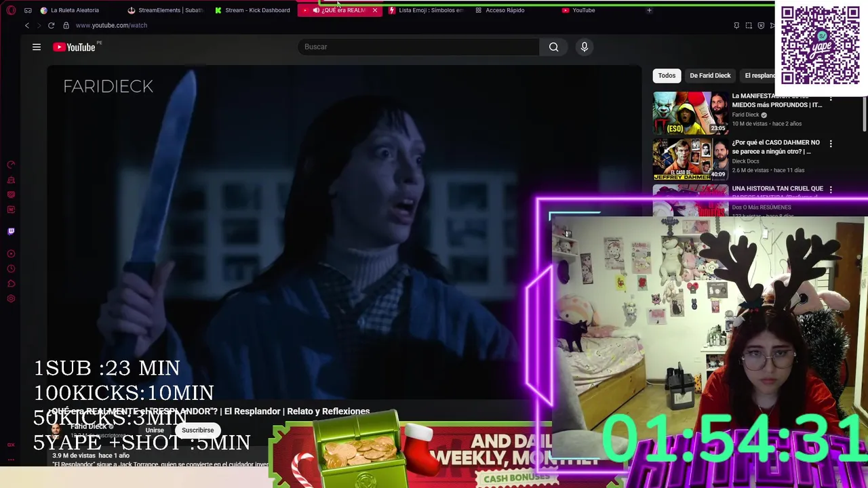Switch to Stream - Kick Dashboard tab
The image size is (868, 488).
[x=252, y=10]
